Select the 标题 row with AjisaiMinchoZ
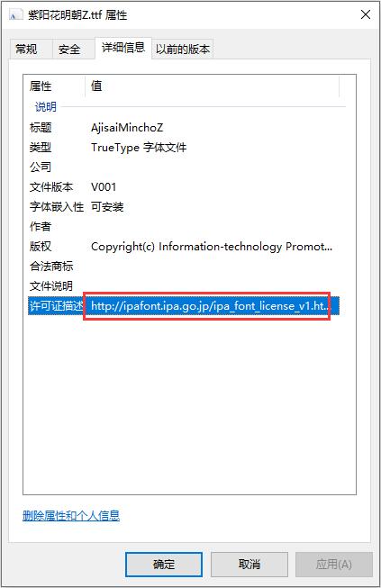This screenshot has width=381, height=588. [x=184, y=128]
